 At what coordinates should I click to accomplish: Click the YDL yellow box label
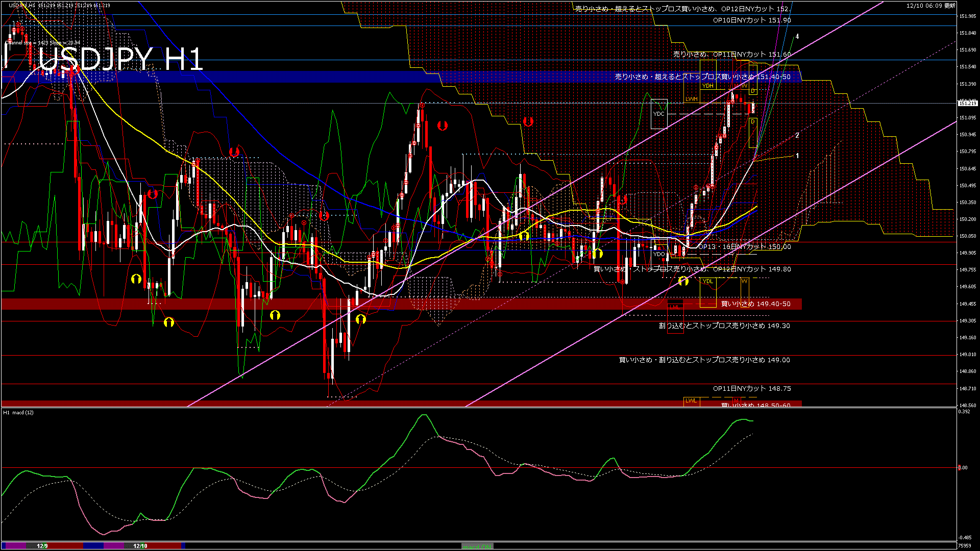pos(707,281)
